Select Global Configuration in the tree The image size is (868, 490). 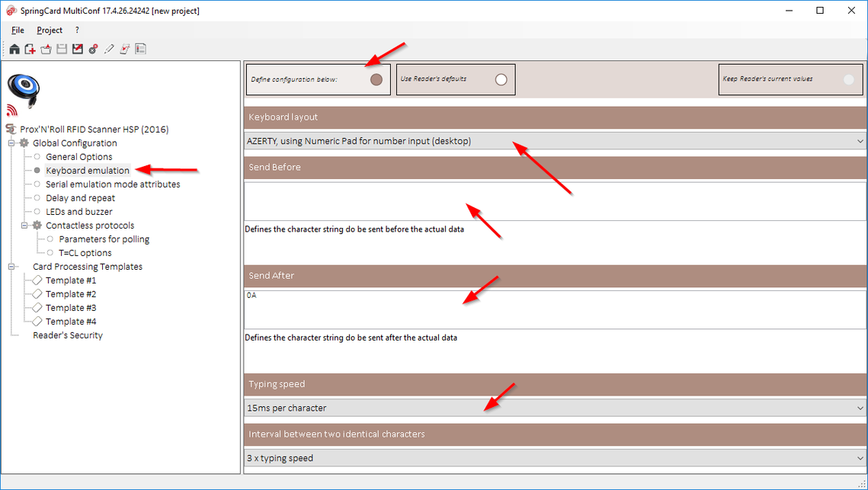click(x=75, y=143)
